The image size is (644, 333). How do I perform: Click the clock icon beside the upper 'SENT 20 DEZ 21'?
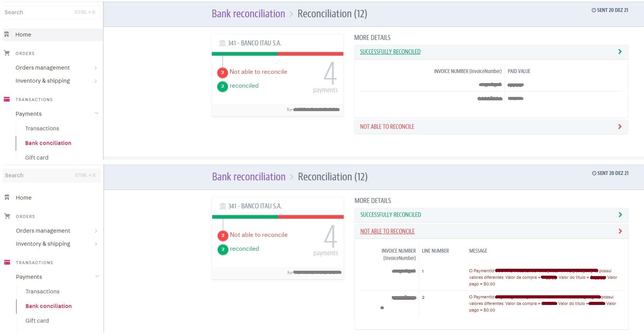[x=594, y=10]
